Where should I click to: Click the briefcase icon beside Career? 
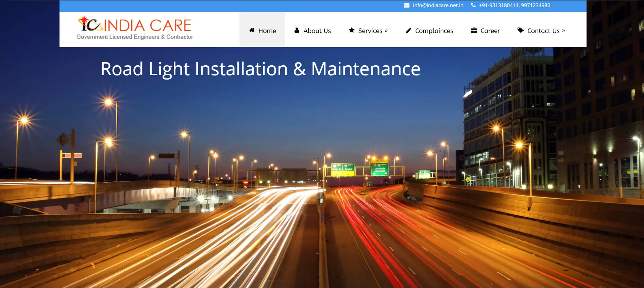click(474, 30)
